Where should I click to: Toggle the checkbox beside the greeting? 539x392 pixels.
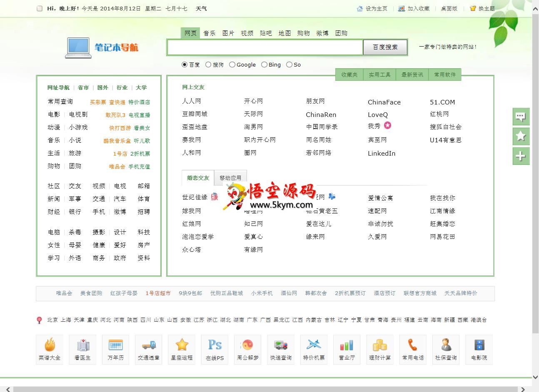click(x=40, y=8)
